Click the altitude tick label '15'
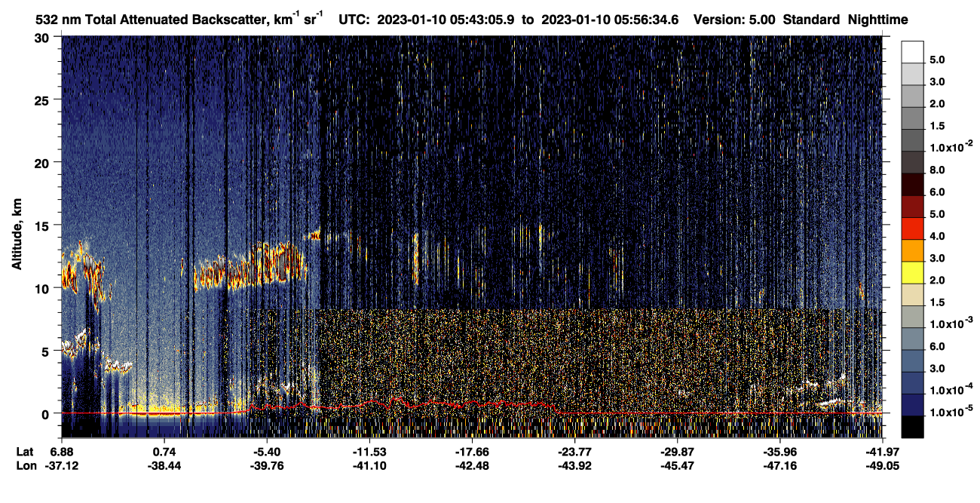The width and height of the screenshot is (980, 503). point(44,225)
